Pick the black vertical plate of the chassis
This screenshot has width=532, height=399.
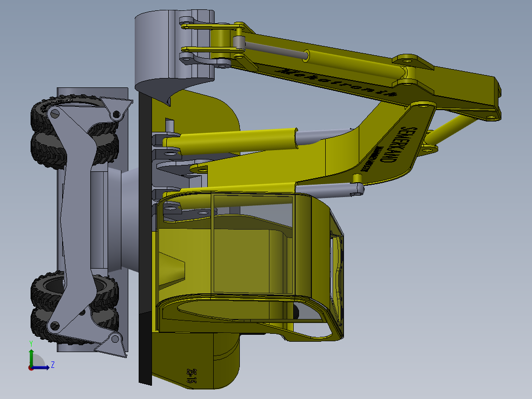coord(145,238)
